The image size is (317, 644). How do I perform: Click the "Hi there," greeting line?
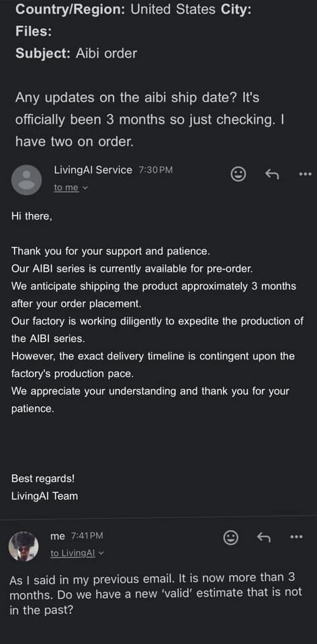click(x=32, y=217)
